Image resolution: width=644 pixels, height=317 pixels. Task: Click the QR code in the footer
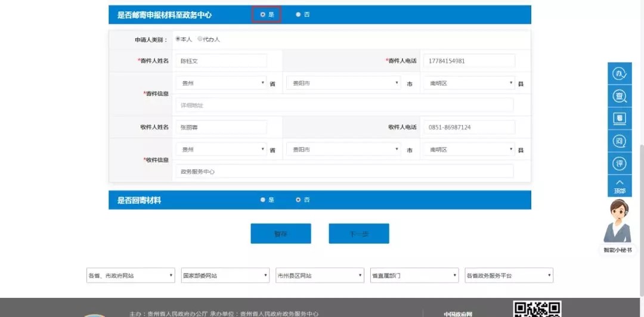pyautogui.click(x=537, y=309)
